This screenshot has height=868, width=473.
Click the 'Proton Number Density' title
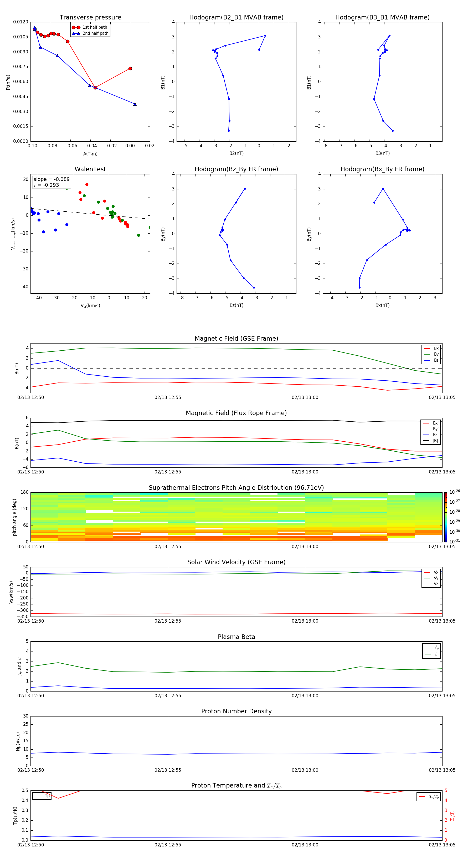(x=236, y=711)
